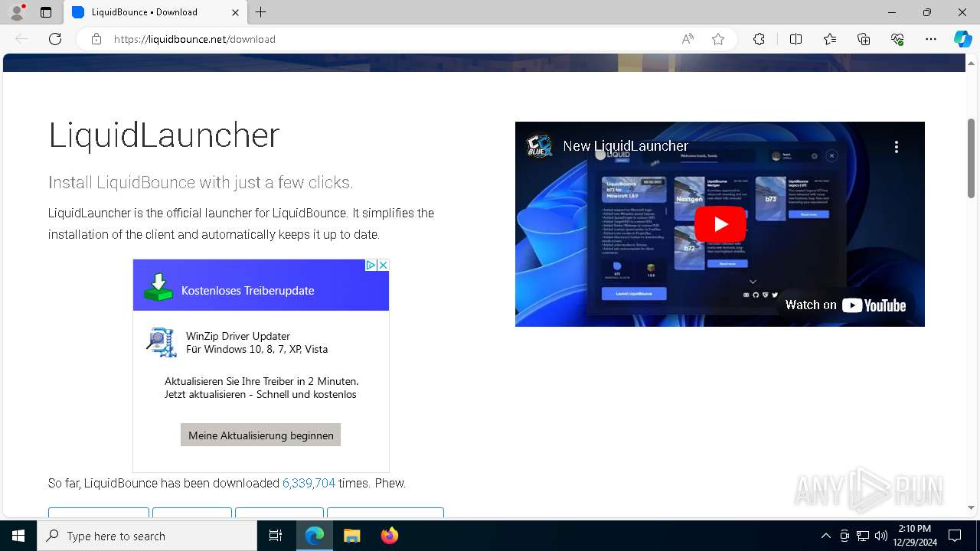Open the YouTube video more options dots
The image size is (980, 551).
pos(896,147)
